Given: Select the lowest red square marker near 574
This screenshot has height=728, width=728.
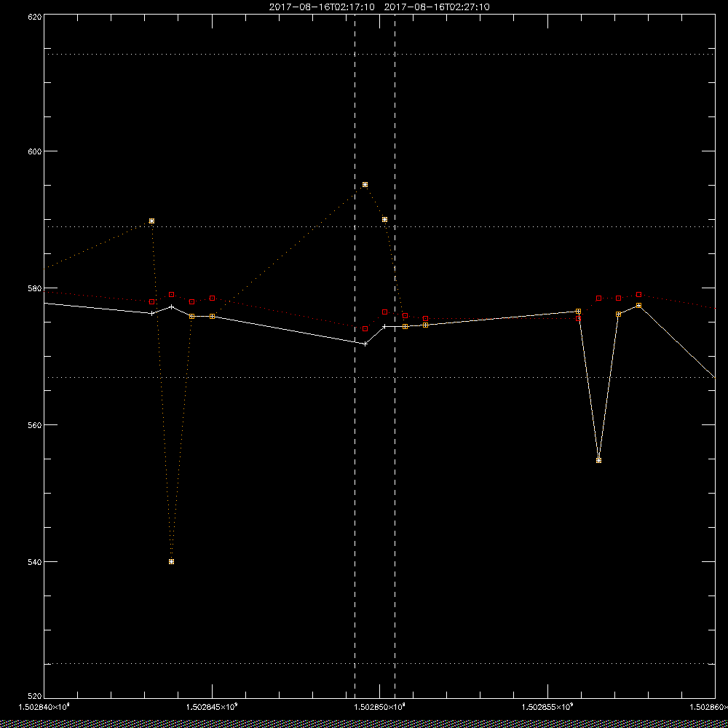Looking at the screenshot, I should [x=365, y=329].
